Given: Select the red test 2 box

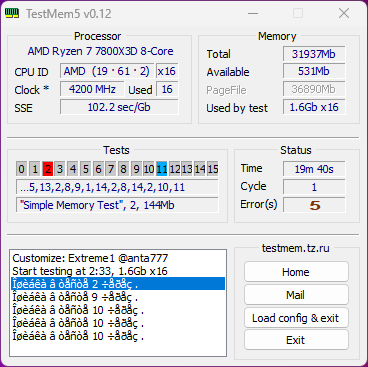Looking at the screenshot, I should pos(48,169).
